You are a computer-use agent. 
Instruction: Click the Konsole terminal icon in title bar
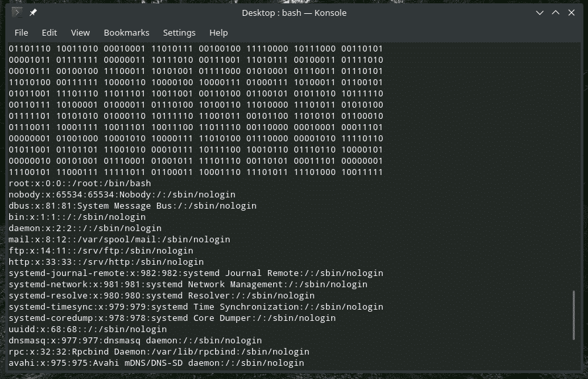[17, 13]
